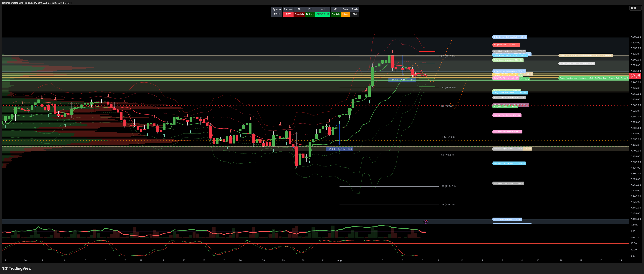Click the lightning event icon above the time axis
This screenshot has width=644, height=274.
(x=426, y=222)
